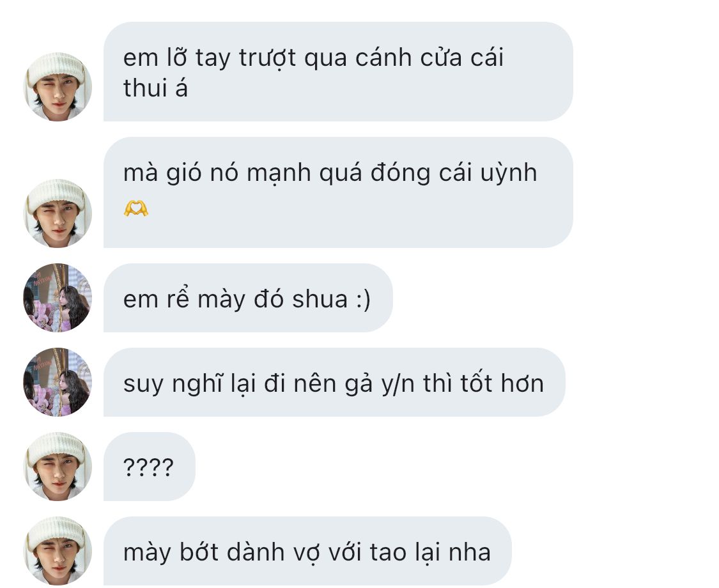The image size is (719, 588).
Task: Open girl avatar beside 'em rể mày đó shua'
Action: (x=58, y=298)
